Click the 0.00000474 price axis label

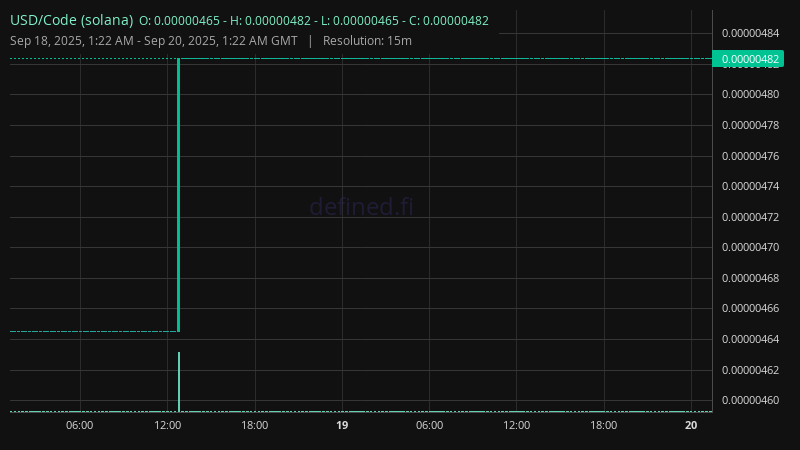[751, 186]
